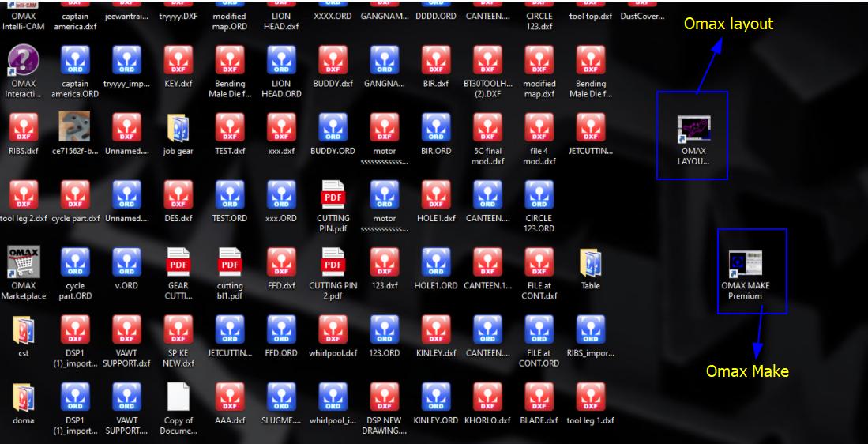Screen dimensions: 868x444
Task: Select the FFD.dxf file icon
Action: (x=281, y=262)
